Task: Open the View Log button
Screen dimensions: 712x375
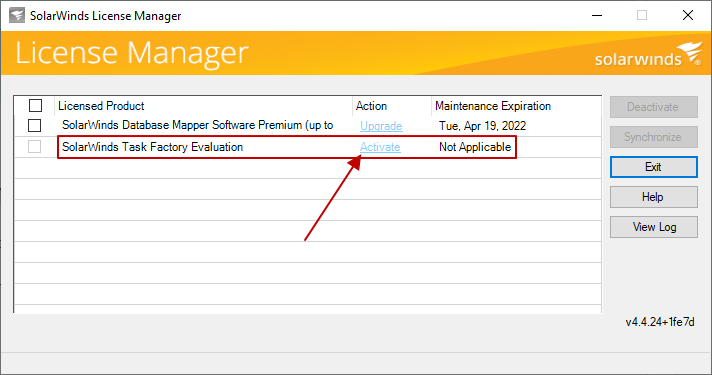Action: pyautogui.click(x=653, y=227)
